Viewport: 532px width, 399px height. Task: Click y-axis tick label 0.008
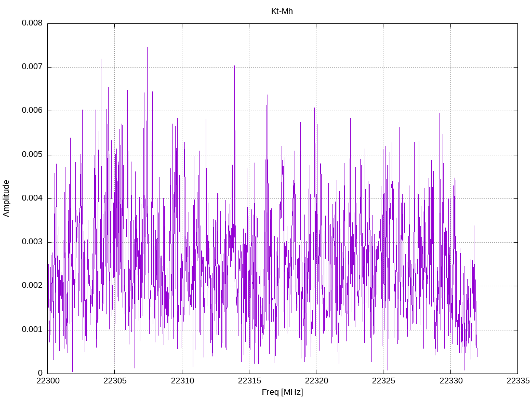(32, 23)
